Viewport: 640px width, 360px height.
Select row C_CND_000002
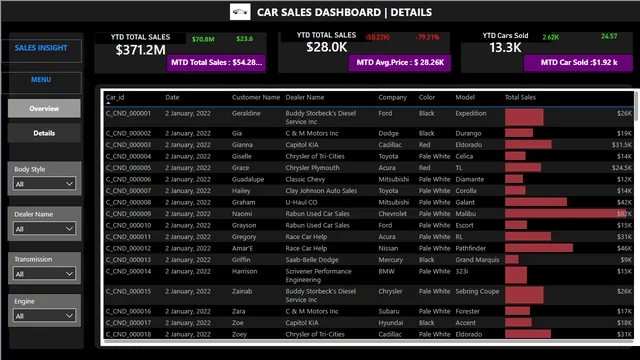click(x=369, y=133)
